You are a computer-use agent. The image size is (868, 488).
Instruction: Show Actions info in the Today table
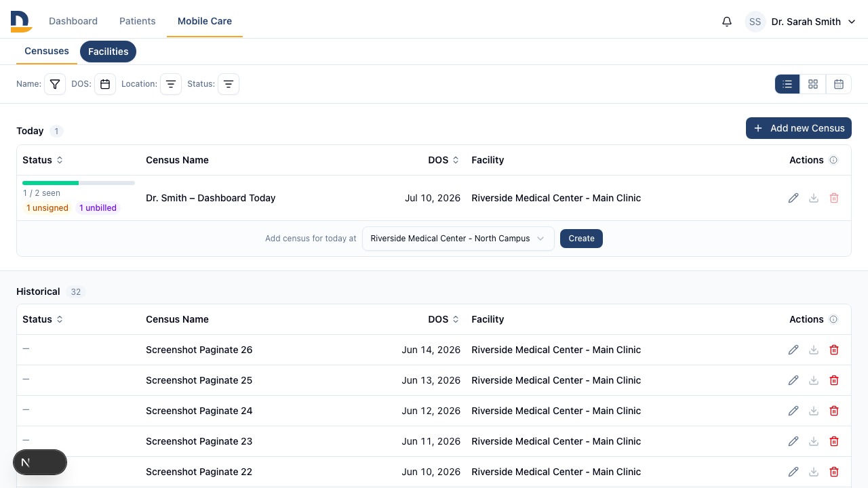[833, 160]
